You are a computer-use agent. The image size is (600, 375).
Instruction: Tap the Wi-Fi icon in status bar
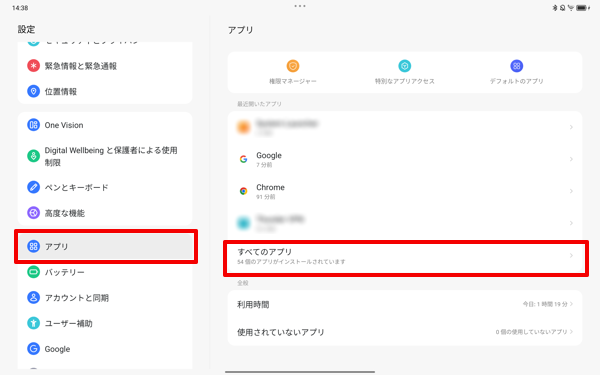tap(571, 8)
